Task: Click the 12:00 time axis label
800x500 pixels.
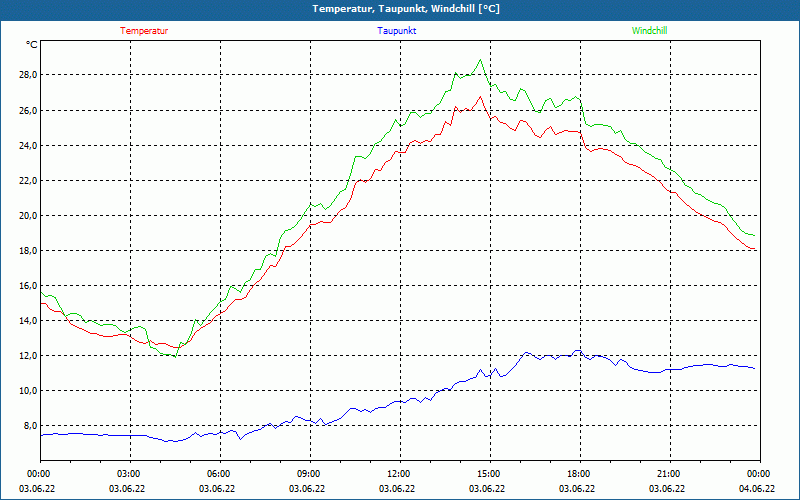Action: pos(399,474)
